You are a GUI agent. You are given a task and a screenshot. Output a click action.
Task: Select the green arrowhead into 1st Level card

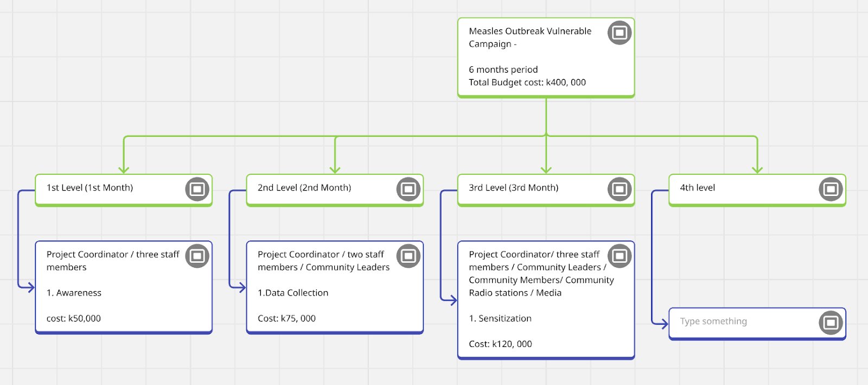(124, 169)
